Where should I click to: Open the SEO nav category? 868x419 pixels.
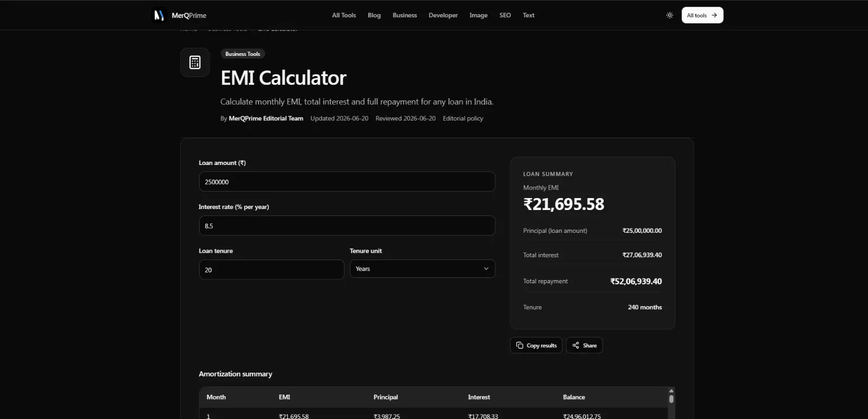(x=505, y=15)
